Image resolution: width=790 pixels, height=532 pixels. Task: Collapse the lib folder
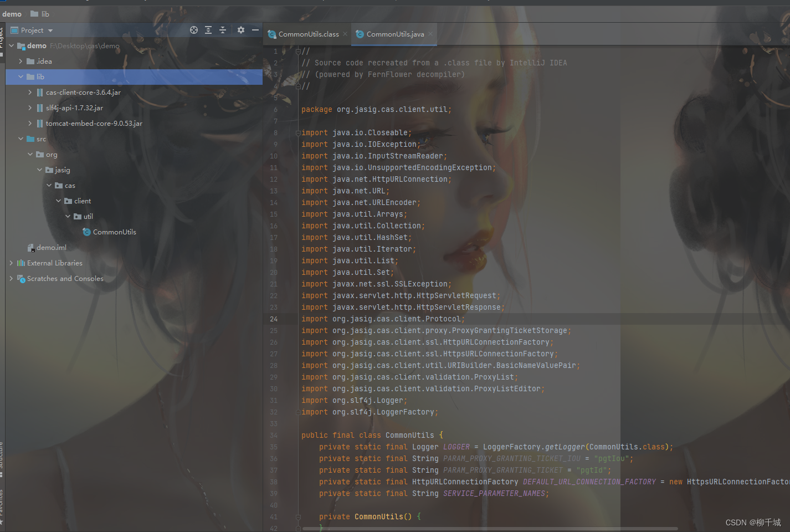tap(21, 77)
